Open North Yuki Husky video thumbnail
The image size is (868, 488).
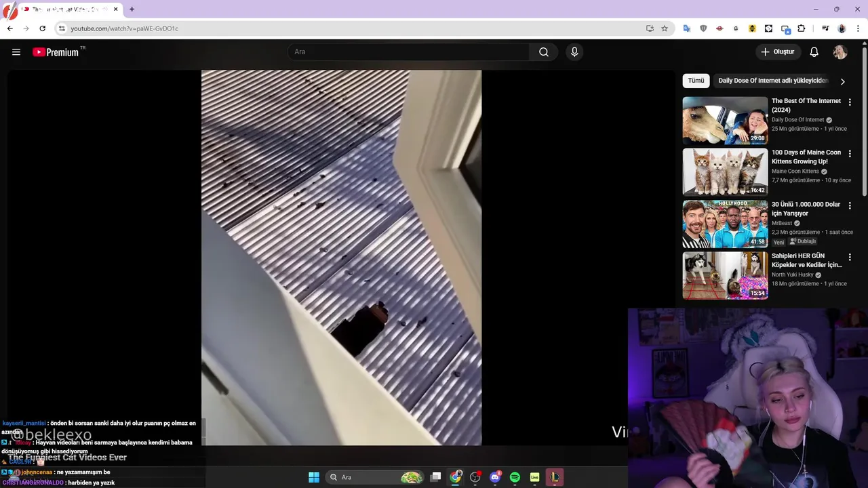725,275
